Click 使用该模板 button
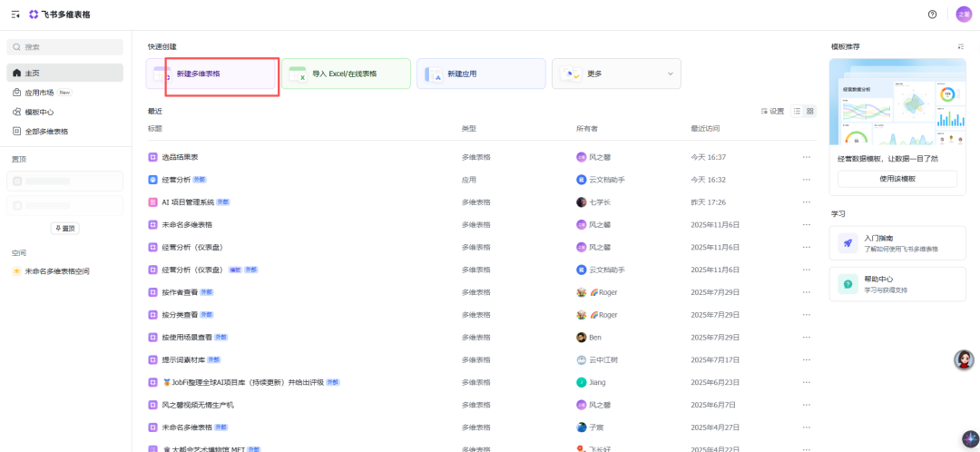 [897, 178]
